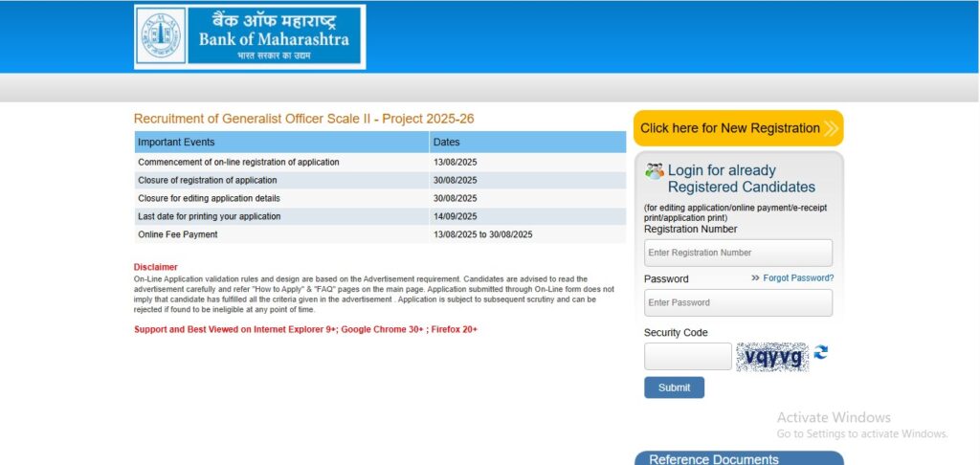This screenshot has width=980, height=465.
Task: Click the Security Code text box
Action: [687, 356]
